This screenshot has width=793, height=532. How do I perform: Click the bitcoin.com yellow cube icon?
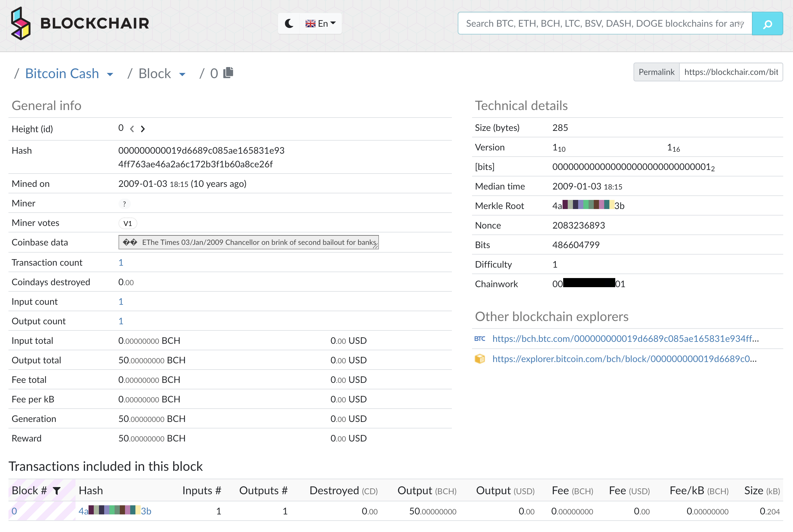480,358
